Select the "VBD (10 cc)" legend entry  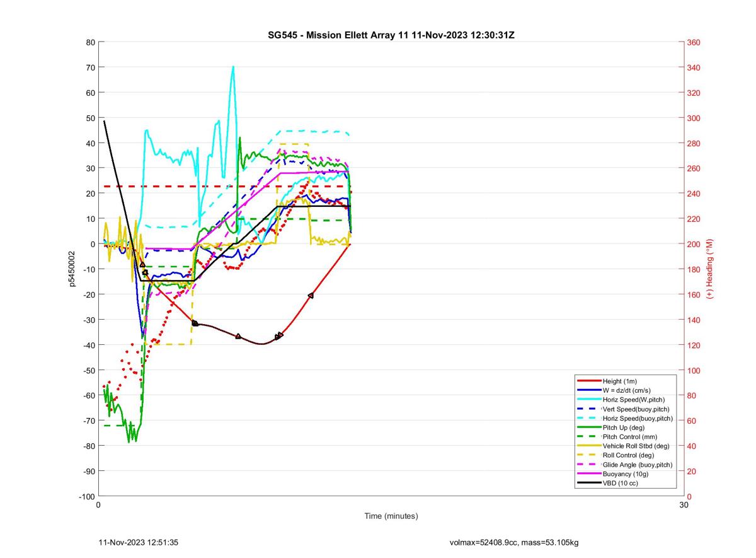(621, 482)
